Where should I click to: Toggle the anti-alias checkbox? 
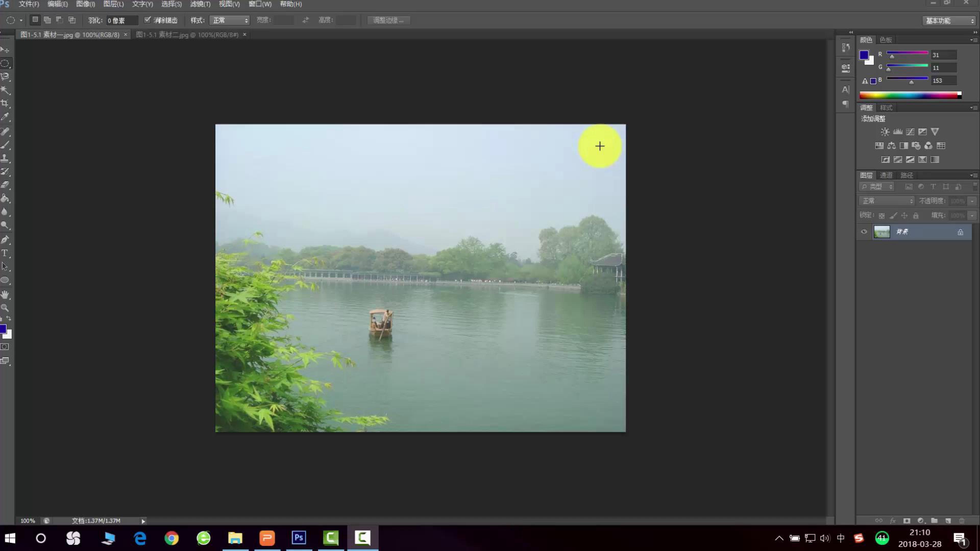[x=148, y=20]
